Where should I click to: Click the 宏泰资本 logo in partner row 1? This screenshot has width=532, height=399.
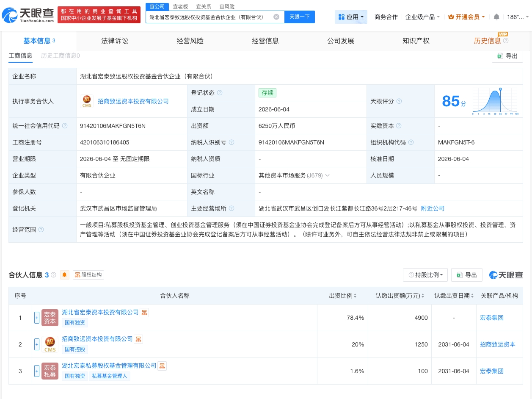point(50,318)
